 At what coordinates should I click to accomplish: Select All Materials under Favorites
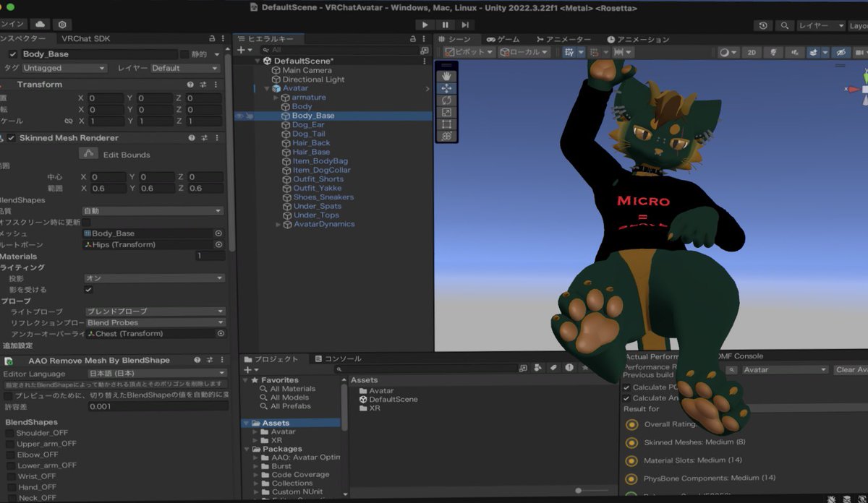[x=292, y=389]
